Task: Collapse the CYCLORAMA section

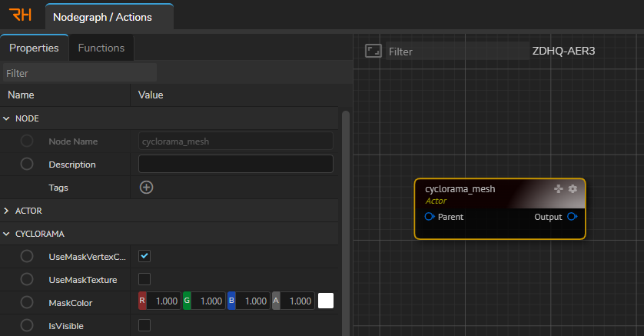Action: 7,233
